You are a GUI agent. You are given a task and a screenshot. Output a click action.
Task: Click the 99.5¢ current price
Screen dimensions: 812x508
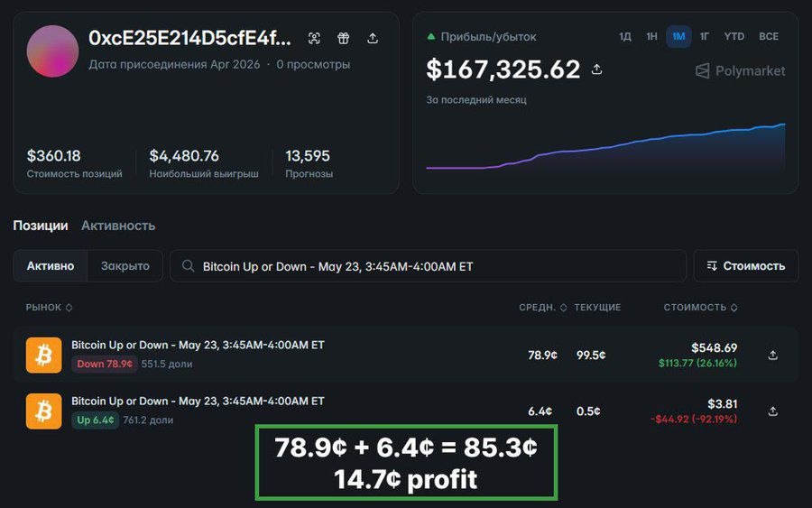click(591, 356)
